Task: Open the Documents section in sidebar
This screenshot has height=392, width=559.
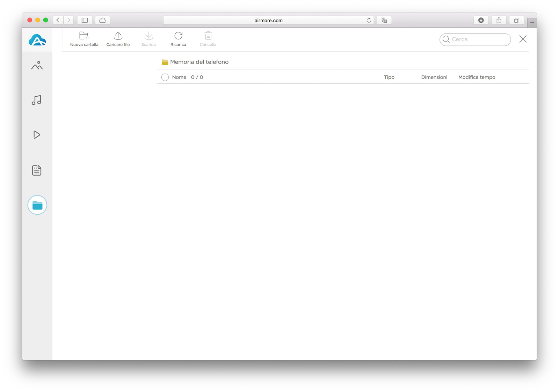Action: coord(37,170)
